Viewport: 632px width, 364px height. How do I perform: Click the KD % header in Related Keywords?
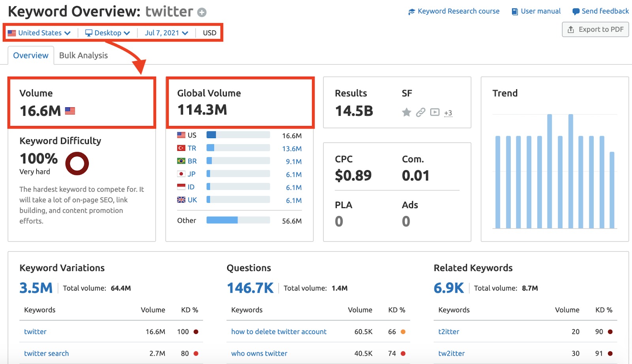[604, 310]
